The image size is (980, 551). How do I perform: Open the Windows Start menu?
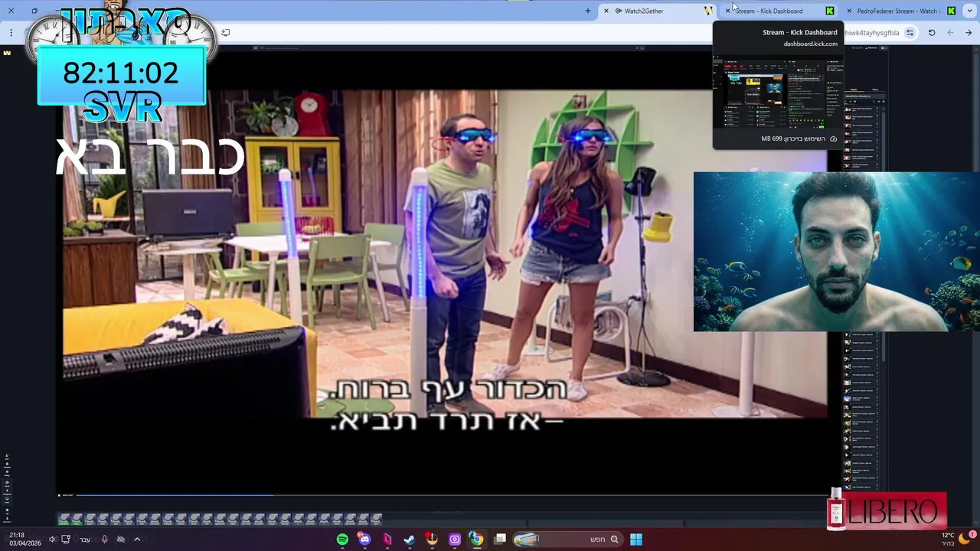pos(636,540)
